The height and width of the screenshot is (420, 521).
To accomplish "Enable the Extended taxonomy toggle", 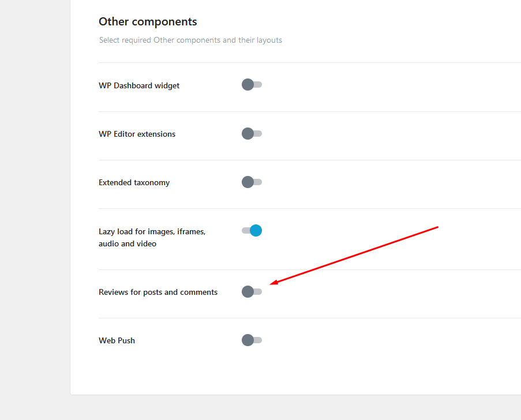I will click(x=252, y=182).
